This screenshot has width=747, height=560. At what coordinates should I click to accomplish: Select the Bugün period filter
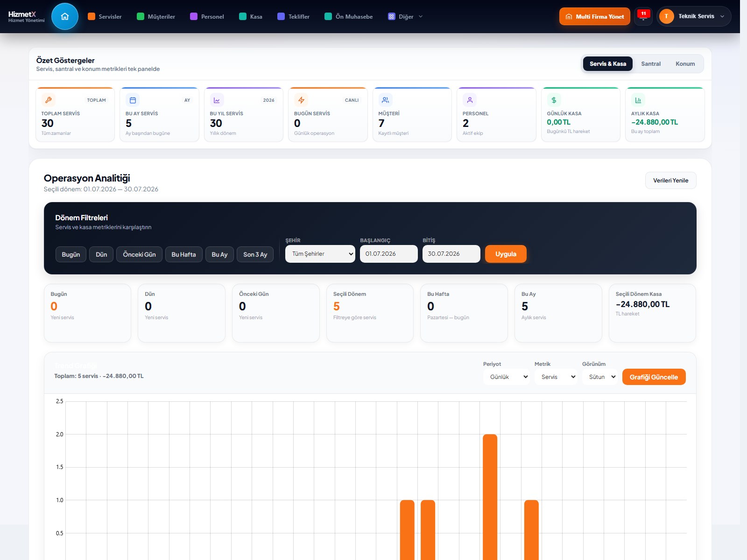tap(71, 254)
